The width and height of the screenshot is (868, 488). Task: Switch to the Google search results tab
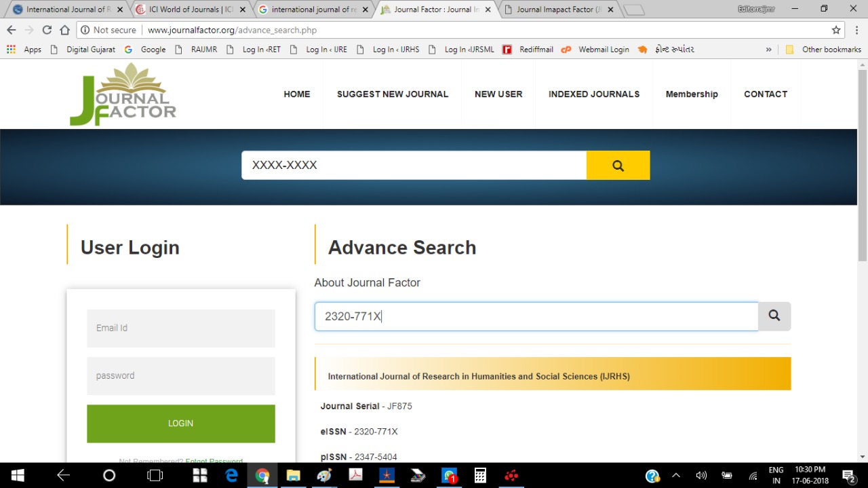313,10
